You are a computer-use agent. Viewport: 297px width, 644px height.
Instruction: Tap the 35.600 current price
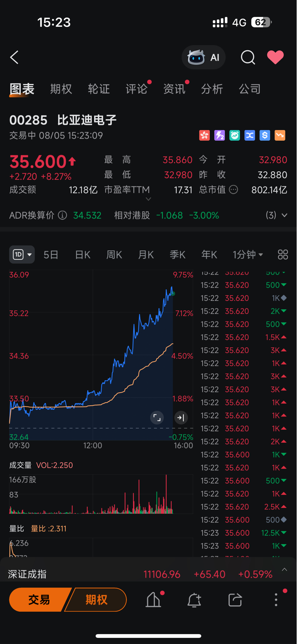38,161
